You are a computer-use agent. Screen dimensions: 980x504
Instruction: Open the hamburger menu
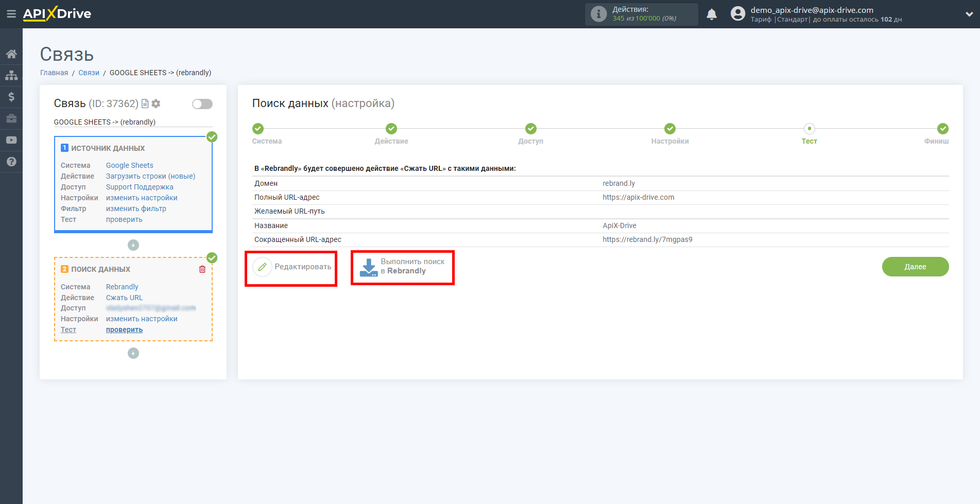[x=11, y=14]
